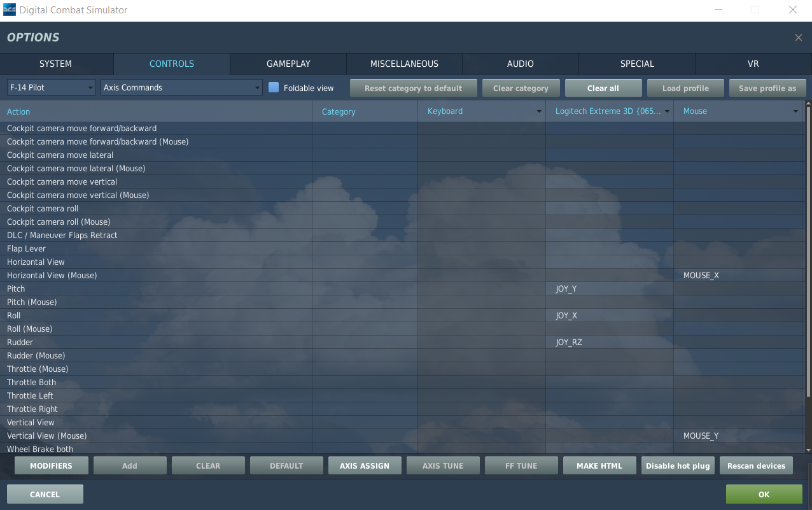This screenshot has width=812, height=510.
Task: Minimize the Digital Combat Simulator window
Action: point(718,10)
